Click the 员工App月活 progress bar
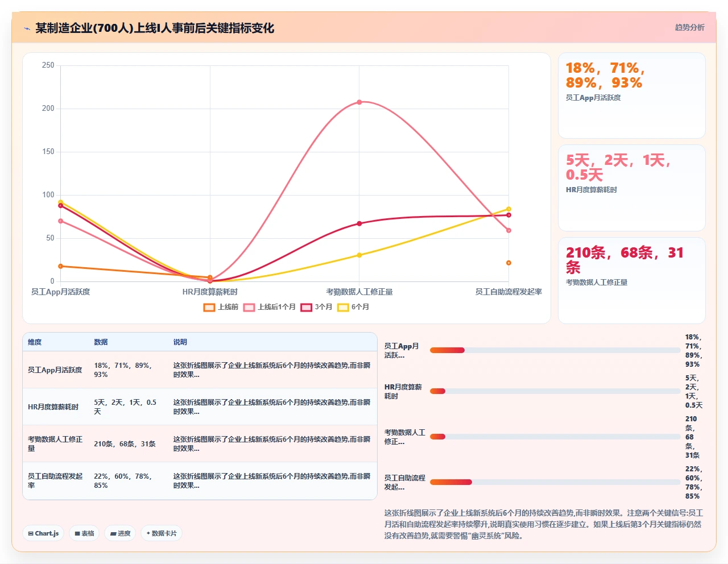 tap(555, 350)
